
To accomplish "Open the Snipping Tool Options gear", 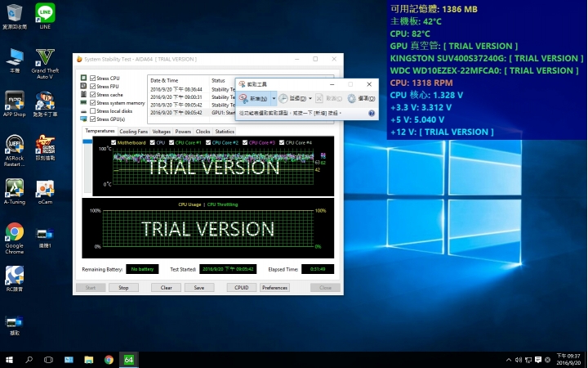I will point(361,98).
